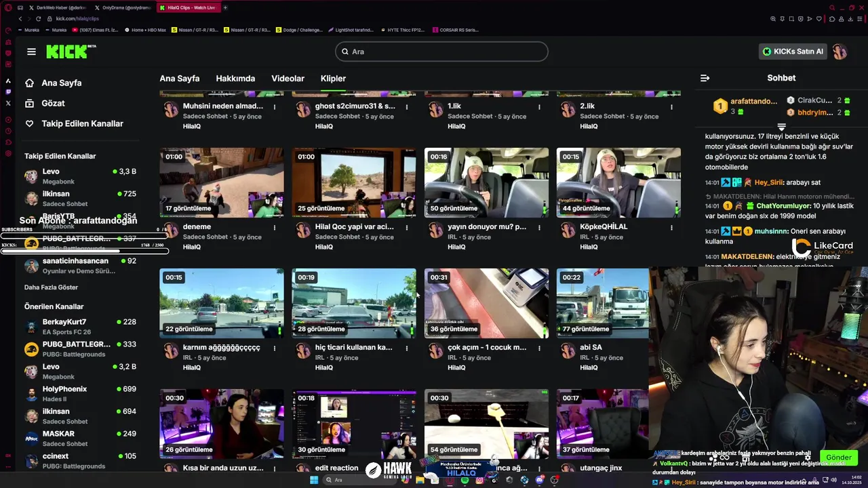Screen dimensions: 868x488
Task: Send the chat message with Gönder
Action: (x=838, y=457)
